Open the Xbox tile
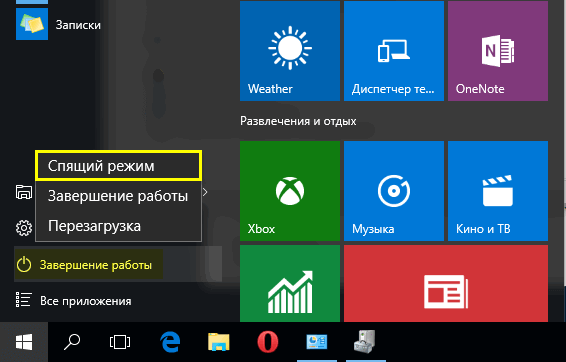 pos(290,191)
